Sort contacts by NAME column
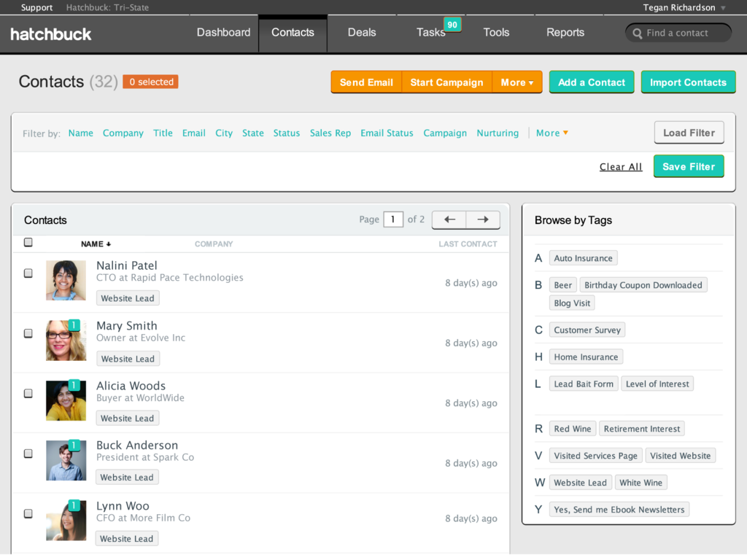The width and height of the screenshot is (747, 560). click(96, 244)
